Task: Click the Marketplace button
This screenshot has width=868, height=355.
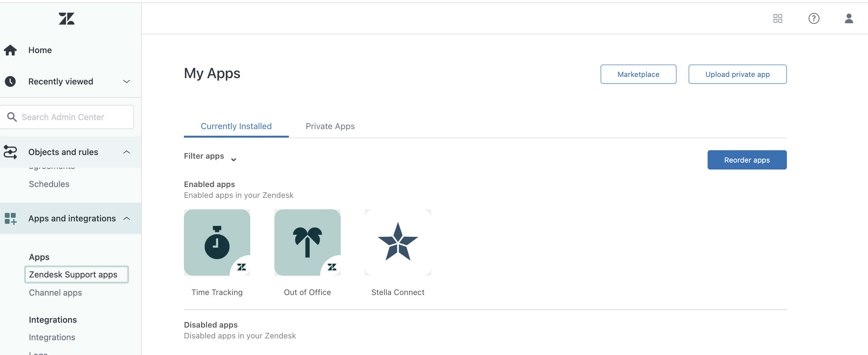Action: tap(638, 74)
